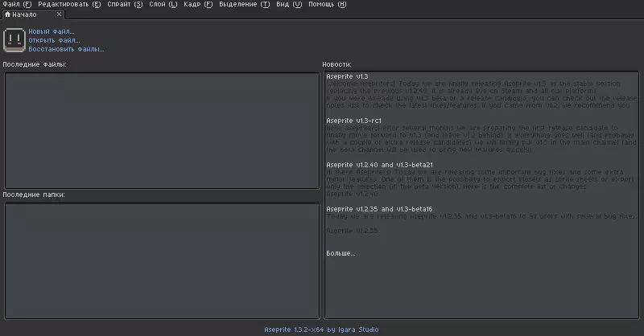Viewport: 644px width, 336px height.
Task: Open the Выделение (T) menu
Action: [245, 4]
